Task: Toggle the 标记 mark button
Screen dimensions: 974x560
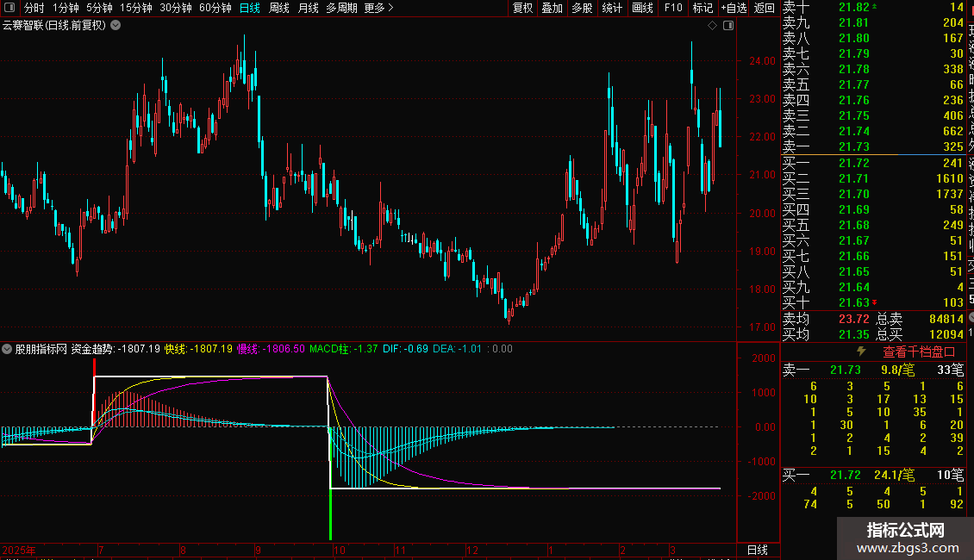Action: [702, 8]
